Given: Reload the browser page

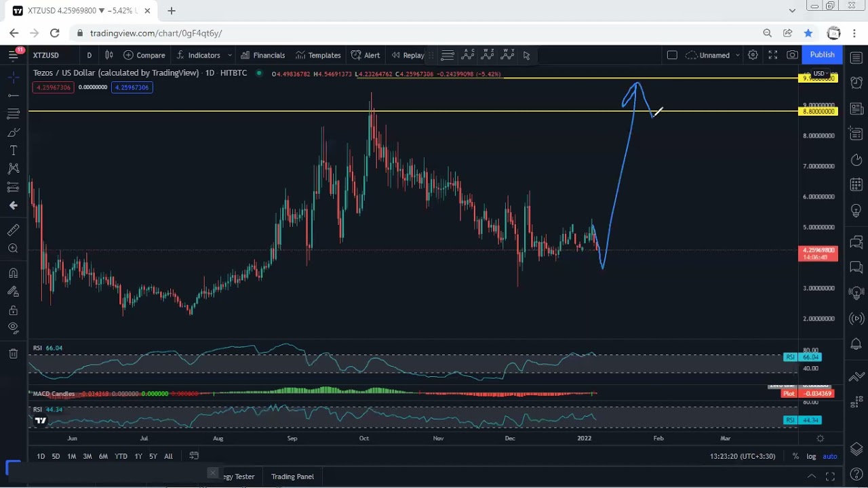Looking at the screenshot, I should [x=55, y=33].
